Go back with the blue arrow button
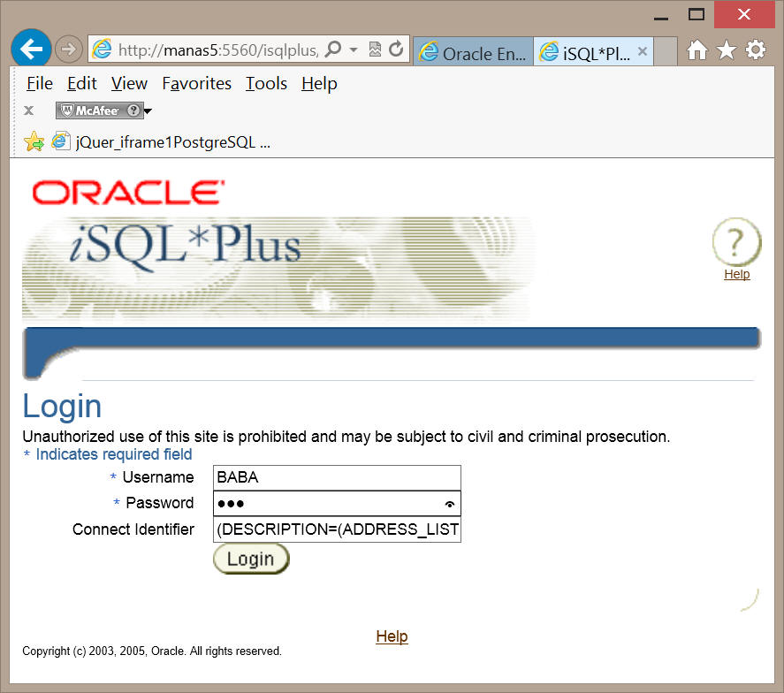The height and width of the screenshot is (693, 784). (31, 49)
